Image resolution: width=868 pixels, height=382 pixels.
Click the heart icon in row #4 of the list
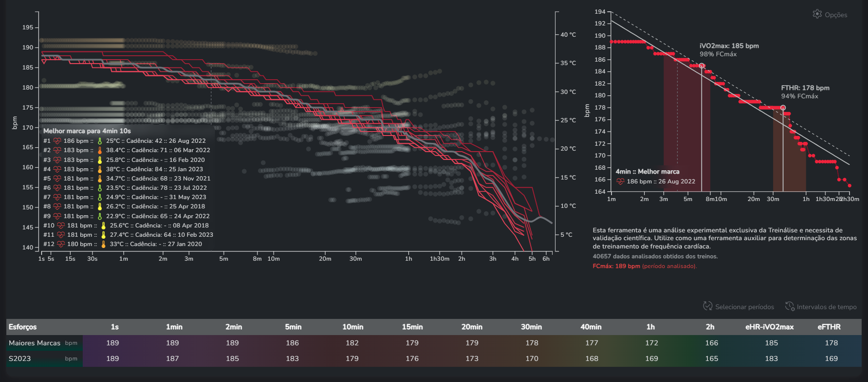(x=57, y=169)
